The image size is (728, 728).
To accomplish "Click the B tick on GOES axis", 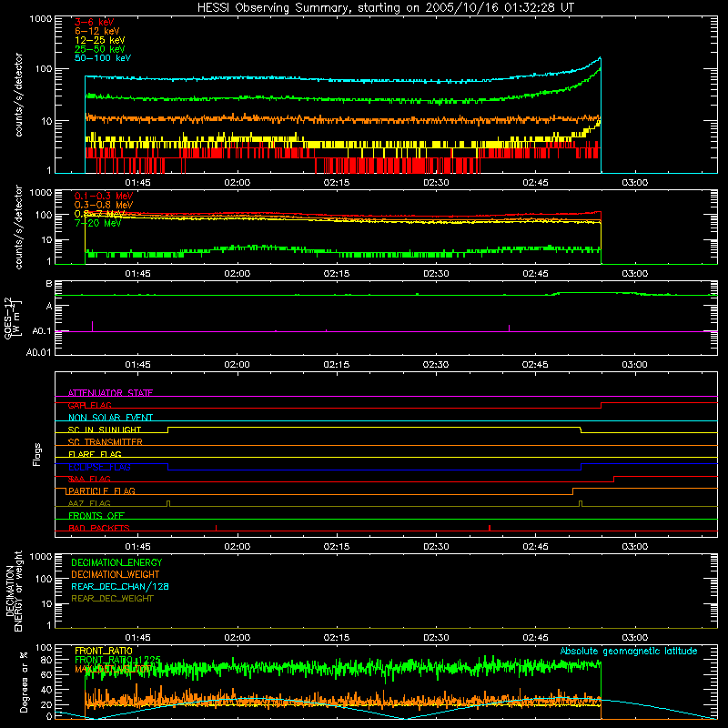I will pos(48,284).
